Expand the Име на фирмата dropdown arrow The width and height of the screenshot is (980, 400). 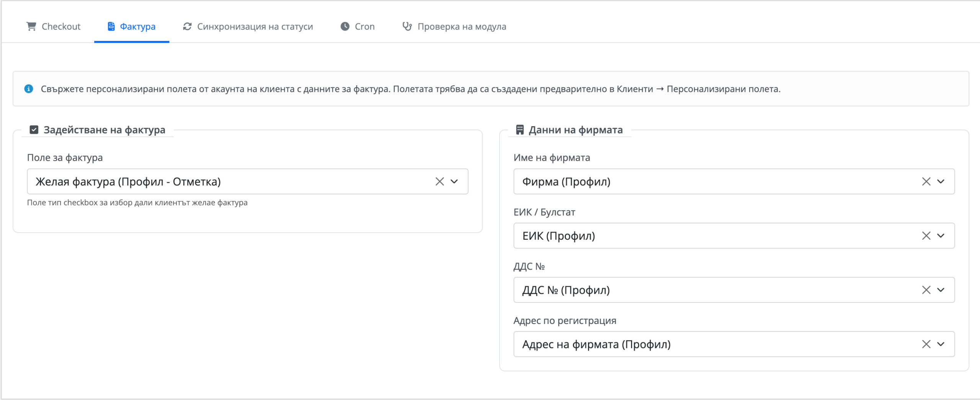tap(941, 181)
